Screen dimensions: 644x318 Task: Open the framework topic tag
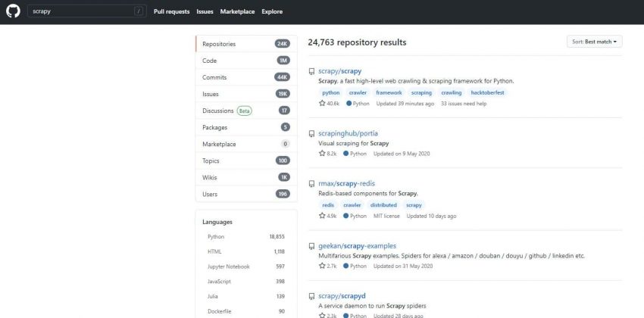pyautogui.click(x=389, y=92)
